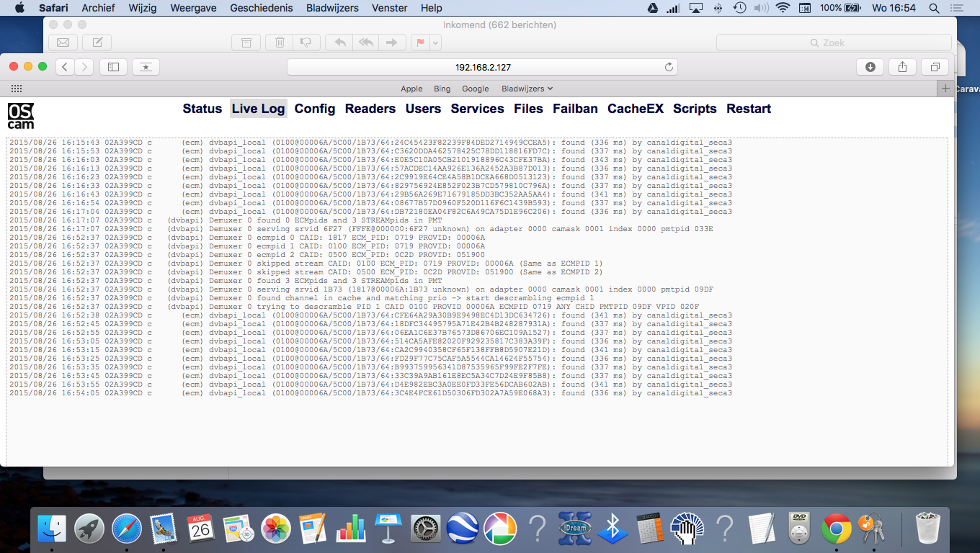Click the address bar showing 192.168.2.127
The image size is (980, 553).
[x=482, y=67]
